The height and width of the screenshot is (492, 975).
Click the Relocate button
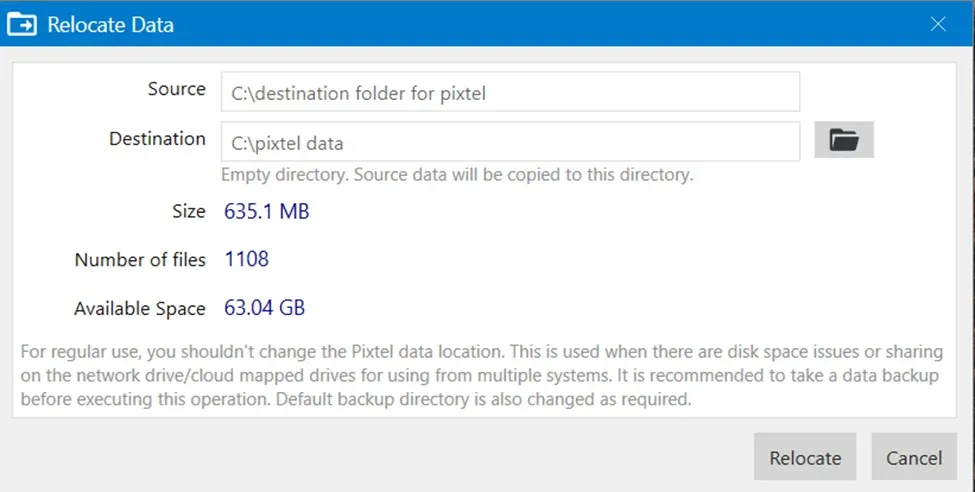(x=805, y=457)
